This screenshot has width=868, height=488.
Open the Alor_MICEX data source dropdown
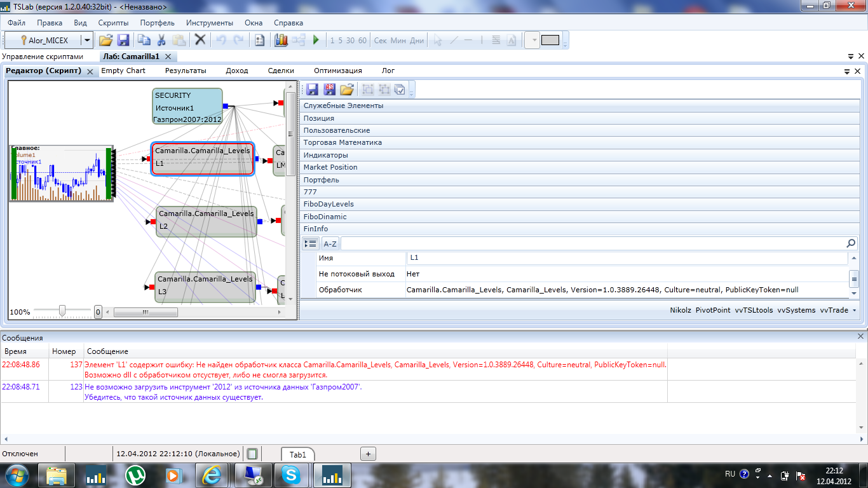click(87, 40)
